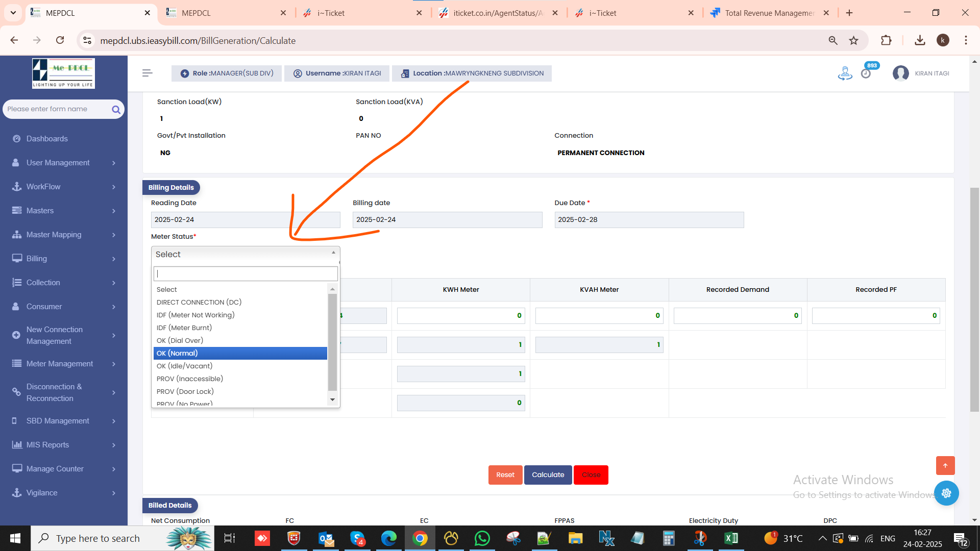Click the Calculate button
980x551 pixels.
tap(548, 475)
